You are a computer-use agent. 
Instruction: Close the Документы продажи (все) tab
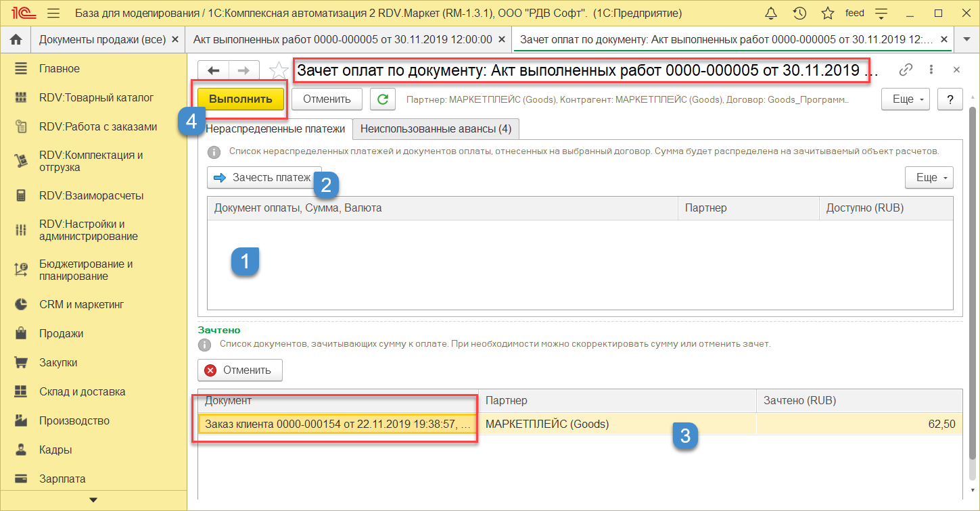tap(175, 40)
